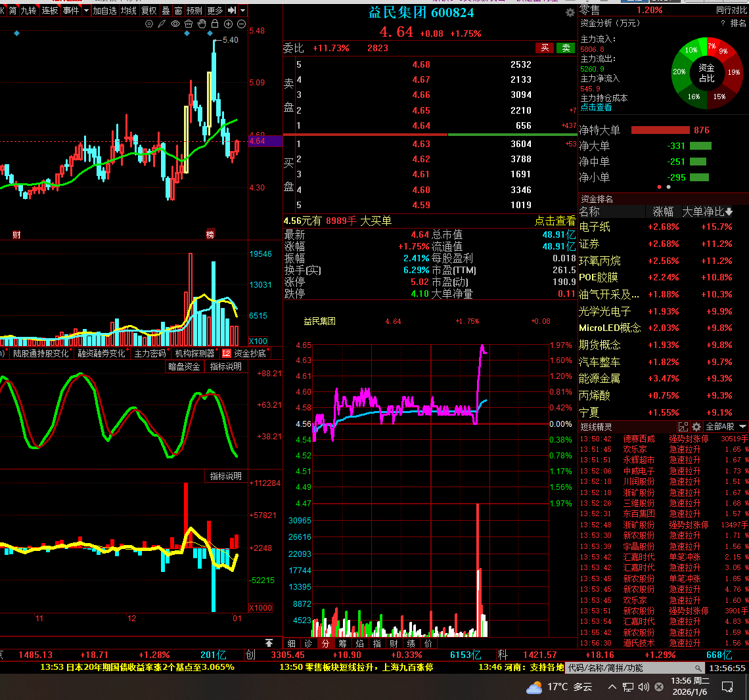Image resolution: width=749 pixels, height=700 pixels.
Task: Toggle eye visibility icon on chart toolbar
Action: 175,24
